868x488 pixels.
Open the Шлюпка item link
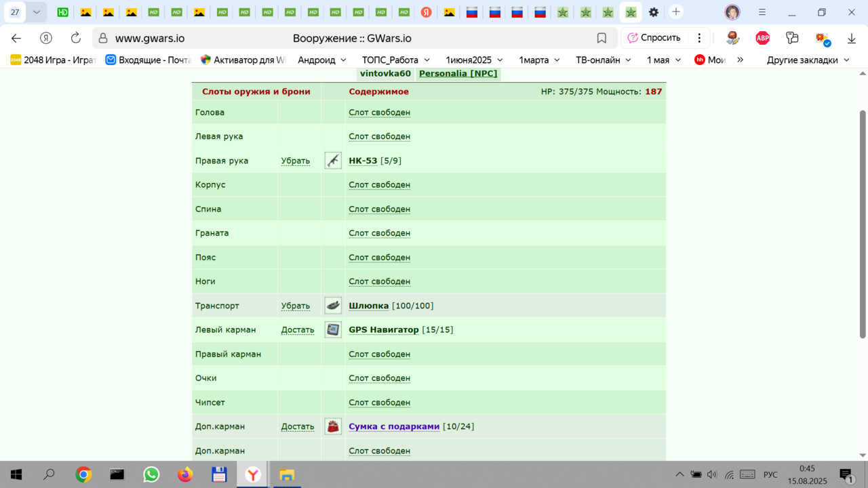pyautogui.click(x=369, y=306)
